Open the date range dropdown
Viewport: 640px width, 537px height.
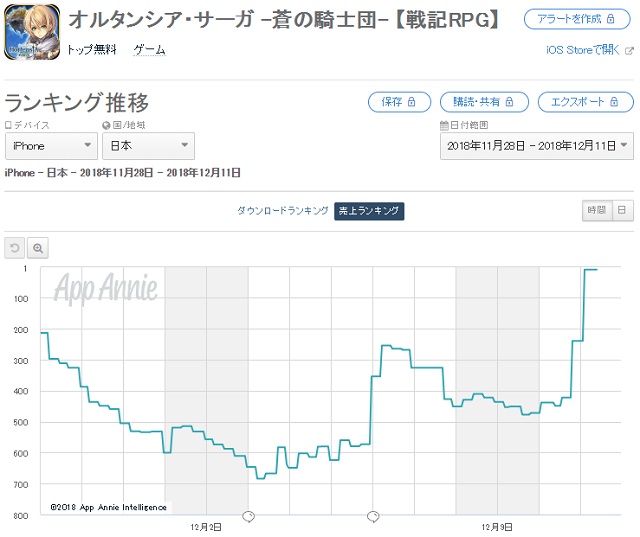pos(537,146)
